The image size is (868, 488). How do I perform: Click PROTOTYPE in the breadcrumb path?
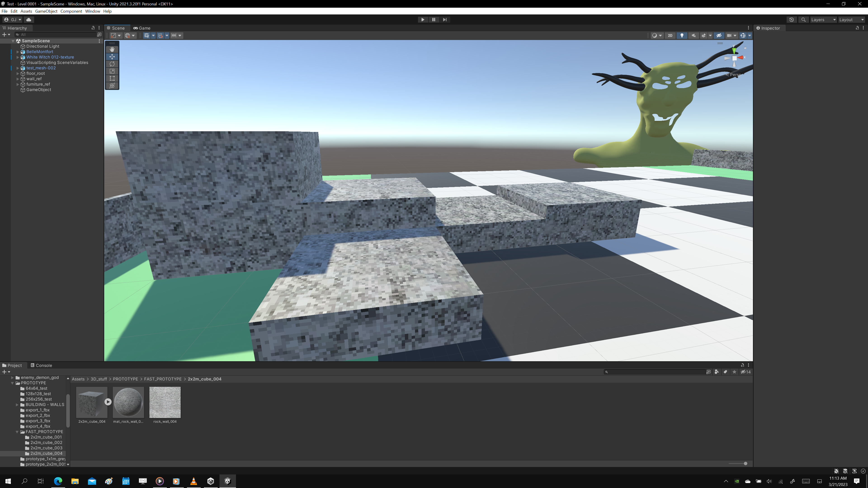click(x=125, y=379)
